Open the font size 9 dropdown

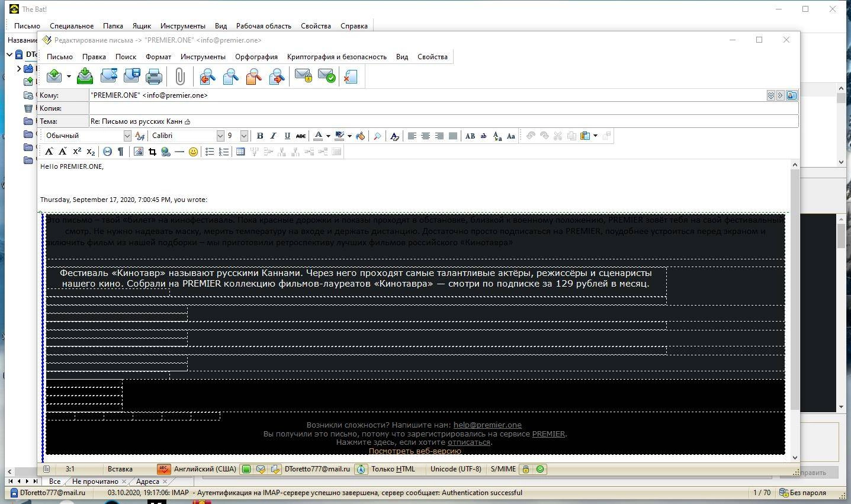point(243,136)
